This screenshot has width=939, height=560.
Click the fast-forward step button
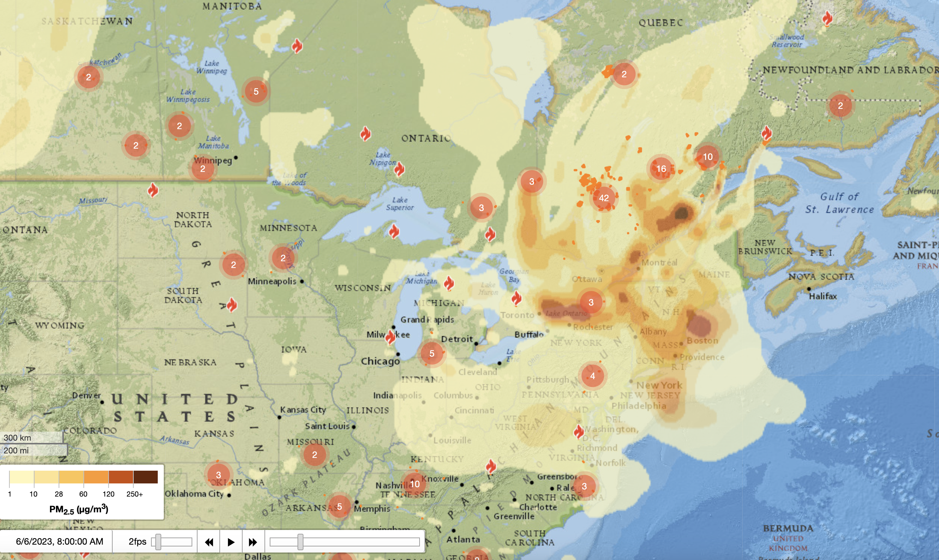point(252,542)
